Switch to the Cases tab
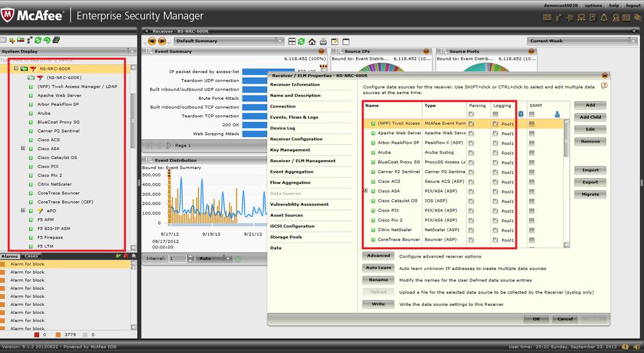The height and width of the screenshot is (353, 644). pyautogui.click(x=31, y=256)
